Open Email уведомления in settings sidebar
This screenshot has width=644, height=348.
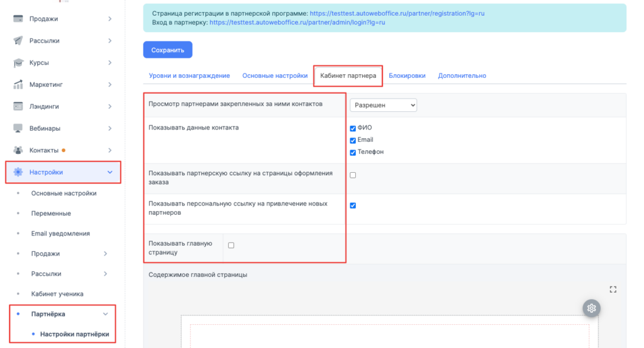coord(60,234)
